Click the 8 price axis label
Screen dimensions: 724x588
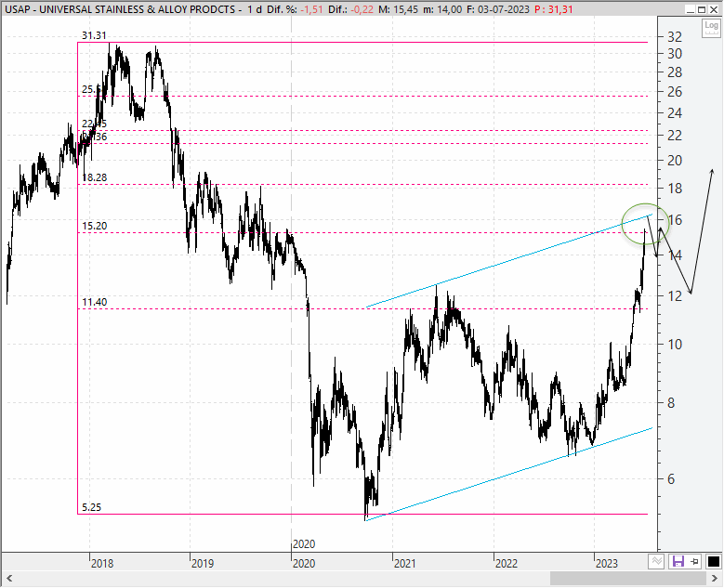tap(671, 403)
